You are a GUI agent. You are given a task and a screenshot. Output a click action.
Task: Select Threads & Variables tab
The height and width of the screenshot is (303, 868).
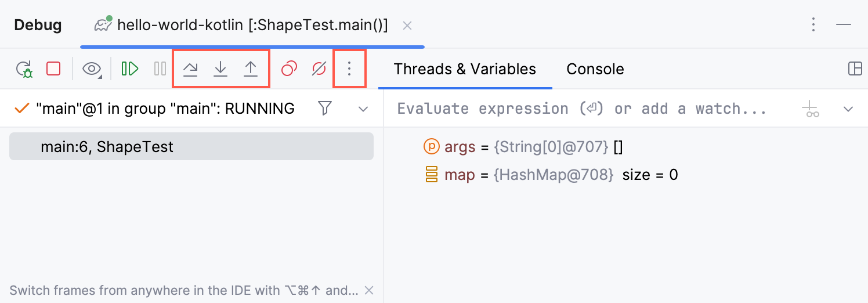pyautogui.click(x=465, y=69)
